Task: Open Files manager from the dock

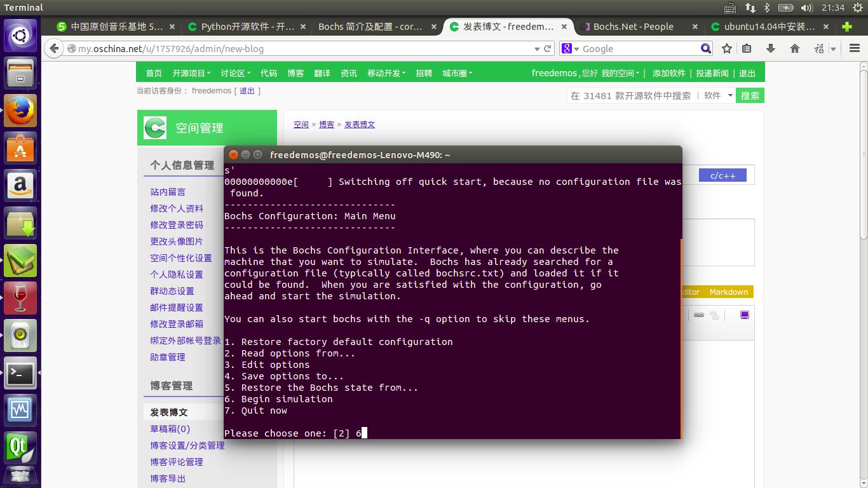Action: click(x=20, y=73)
